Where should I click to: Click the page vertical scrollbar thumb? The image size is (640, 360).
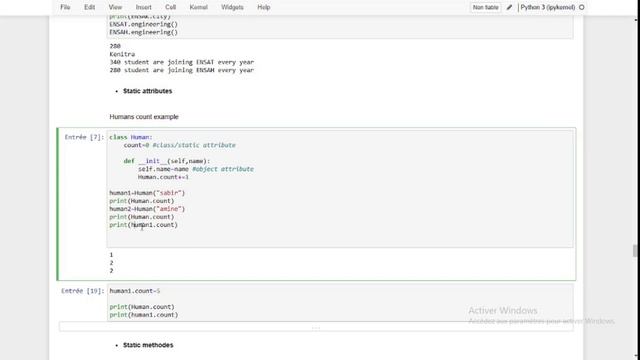(635, 251)
